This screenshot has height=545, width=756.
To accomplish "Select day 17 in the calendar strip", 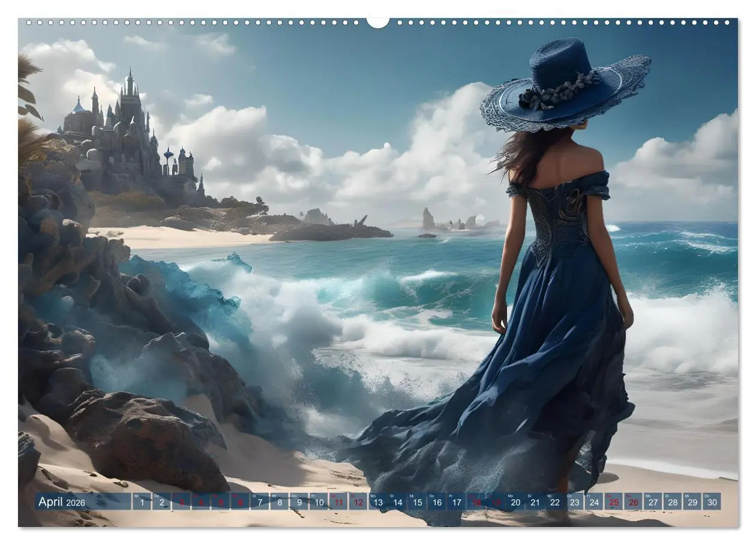I will tap(456, 502).
